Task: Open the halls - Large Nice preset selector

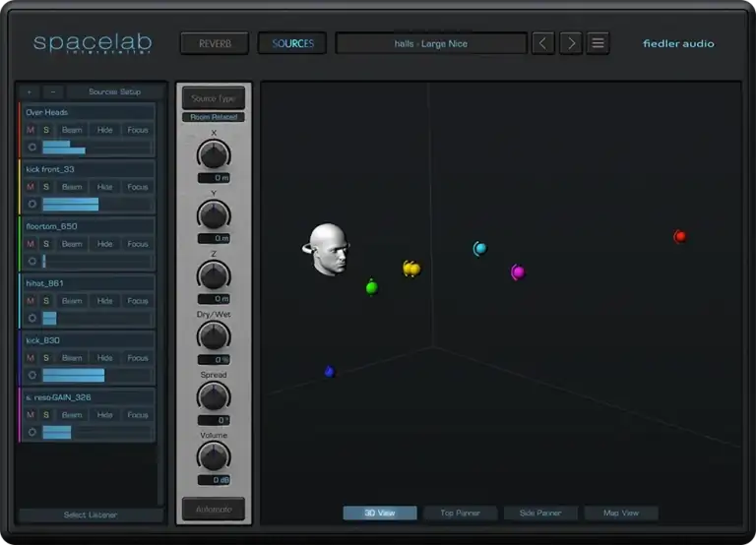Action: point(431,43)
